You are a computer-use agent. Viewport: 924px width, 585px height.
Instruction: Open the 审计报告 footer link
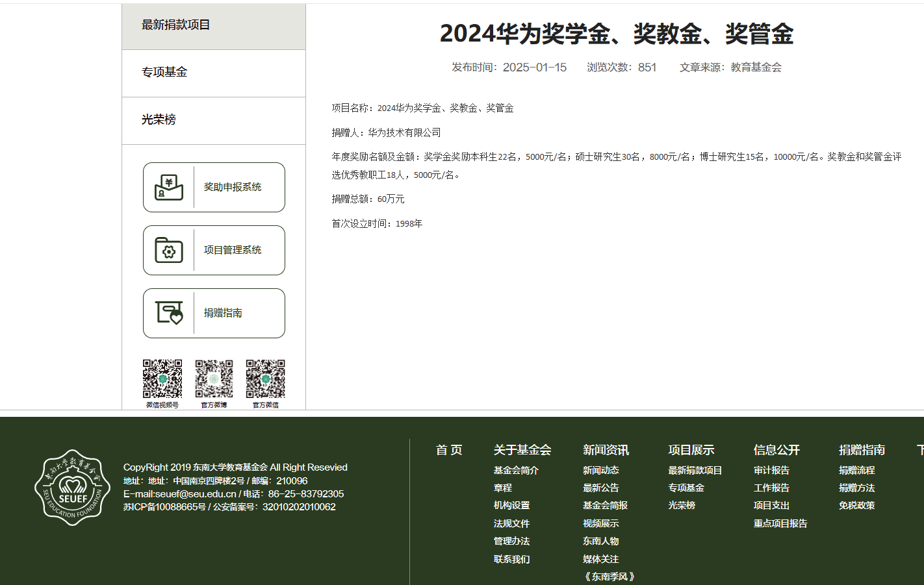tap(772, 470)
